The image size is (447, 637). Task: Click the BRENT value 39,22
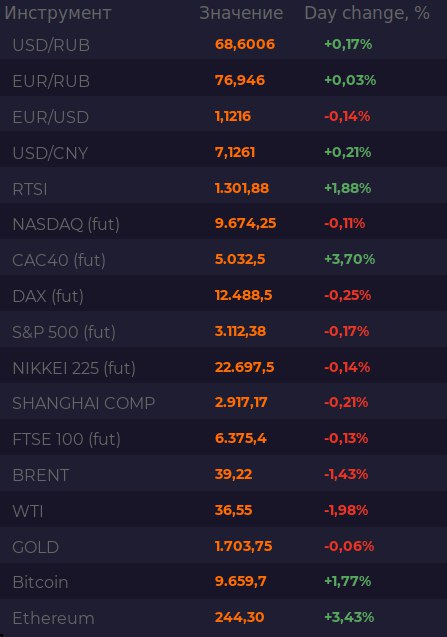coord(233,474)
